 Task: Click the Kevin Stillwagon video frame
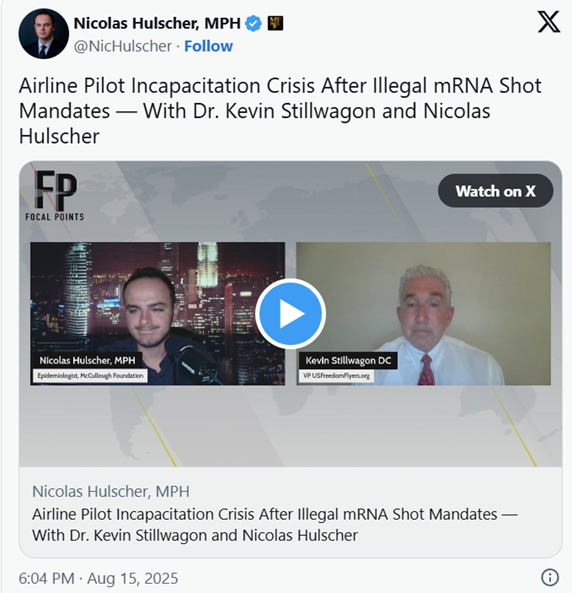click(423, 314)
